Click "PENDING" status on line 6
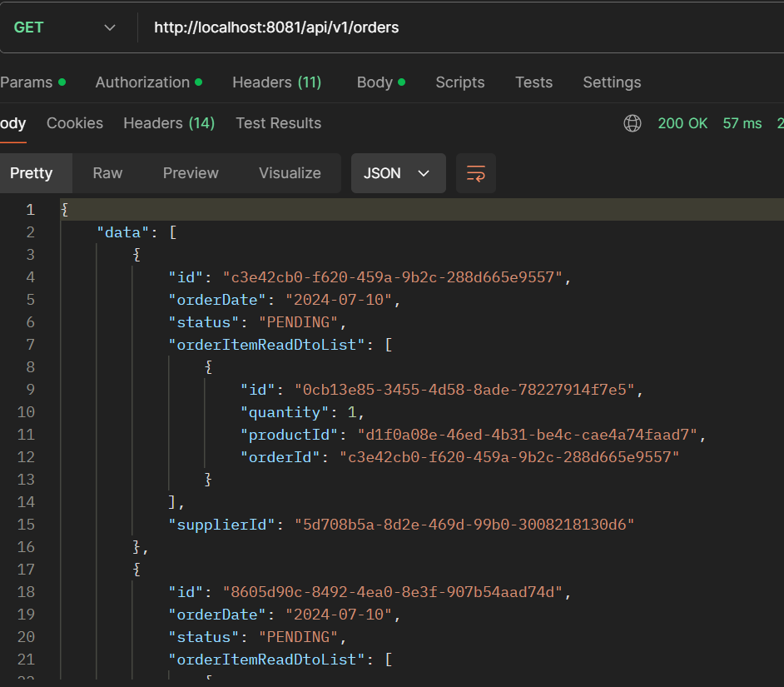Viewport: 784px width, 687px height. coord(299,322)
